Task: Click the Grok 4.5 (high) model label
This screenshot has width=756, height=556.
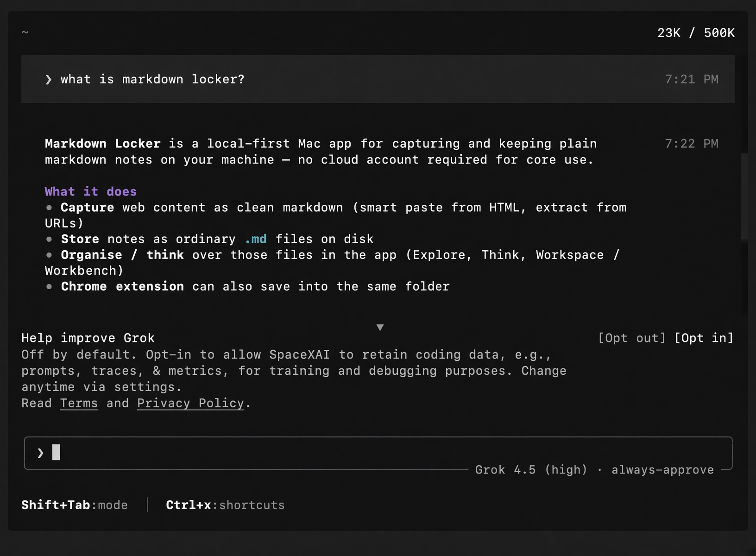Action: pyautogui.click(x=531, y=470)
